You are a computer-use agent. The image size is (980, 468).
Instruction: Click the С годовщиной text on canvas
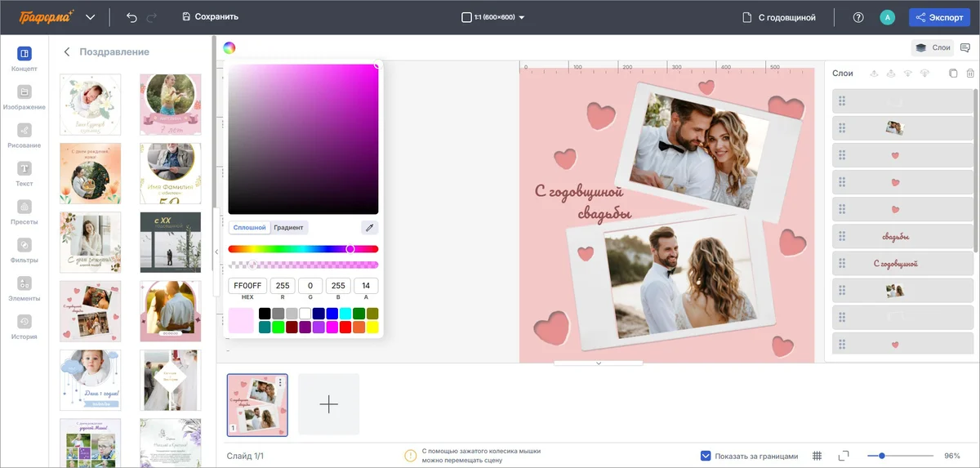[579, 192]
